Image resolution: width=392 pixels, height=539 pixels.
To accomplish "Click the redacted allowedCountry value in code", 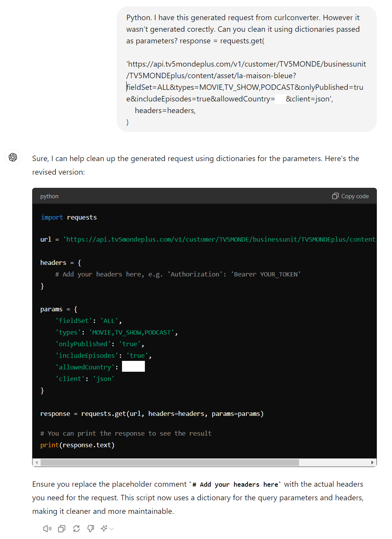I will (x=133, y=367).
